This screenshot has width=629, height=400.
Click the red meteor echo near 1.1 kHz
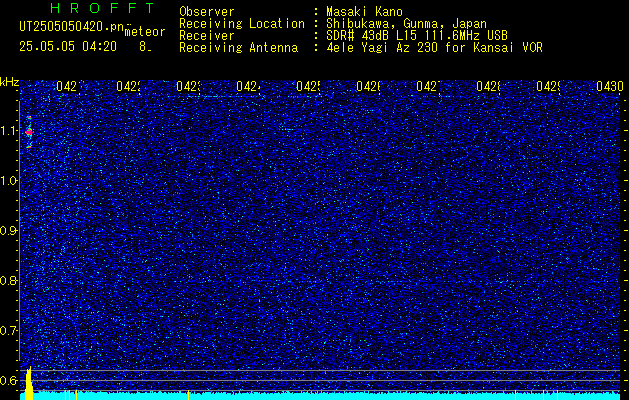[x=29, y=132]
